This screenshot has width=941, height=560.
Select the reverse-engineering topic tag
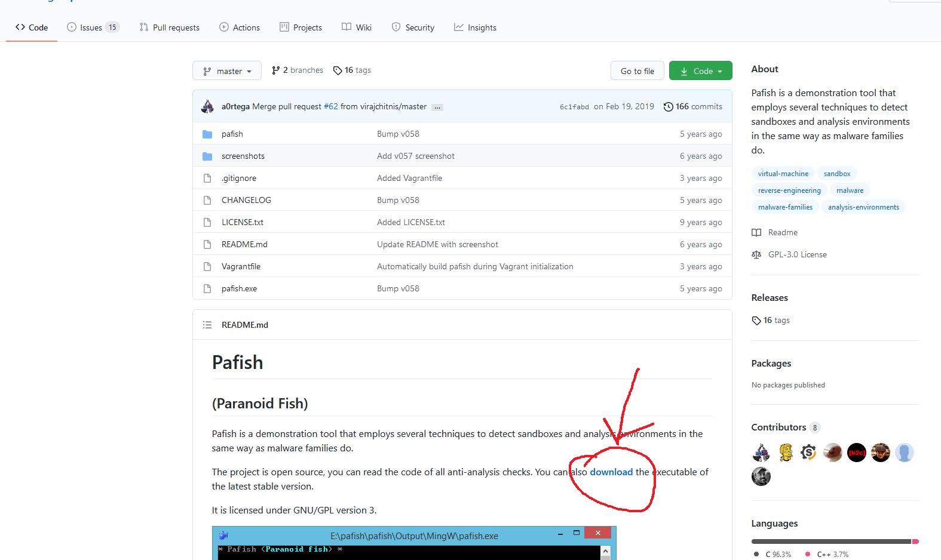click(x=789, y=190)
